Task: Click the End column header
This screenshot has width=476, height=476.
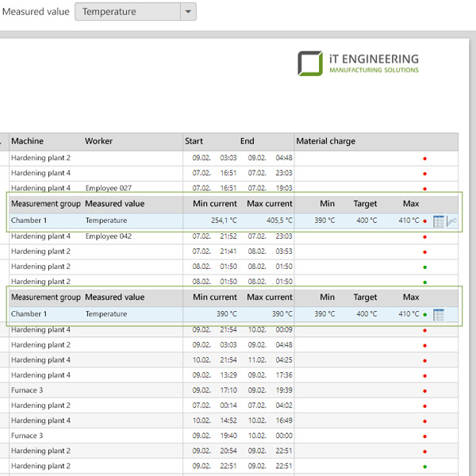Action: 248,141
